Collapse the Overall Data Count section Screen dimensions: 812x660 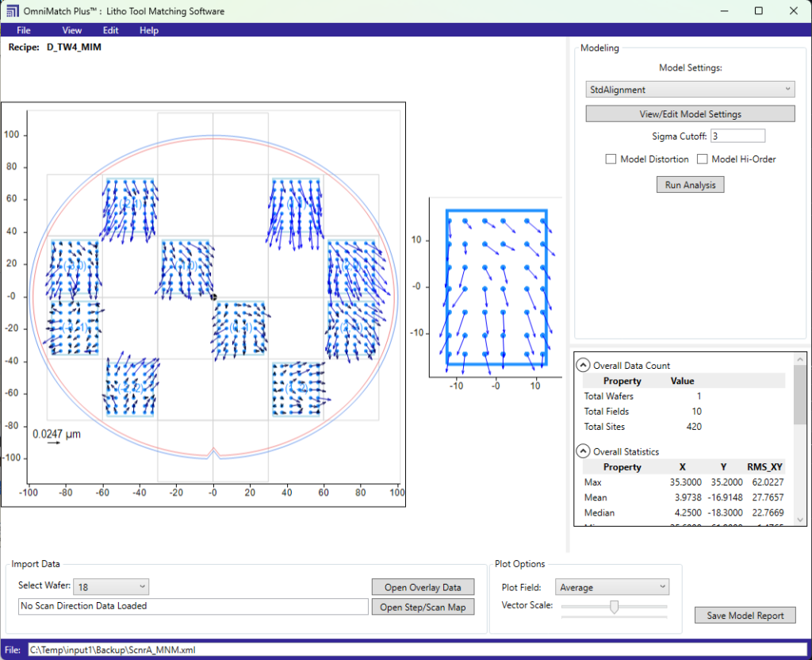[583, 365]
